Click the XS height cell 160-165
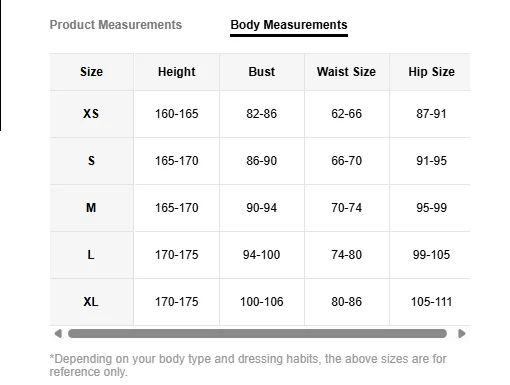Image resolution: width=510 pixels, height=385 pixels. tap(177, 114)
